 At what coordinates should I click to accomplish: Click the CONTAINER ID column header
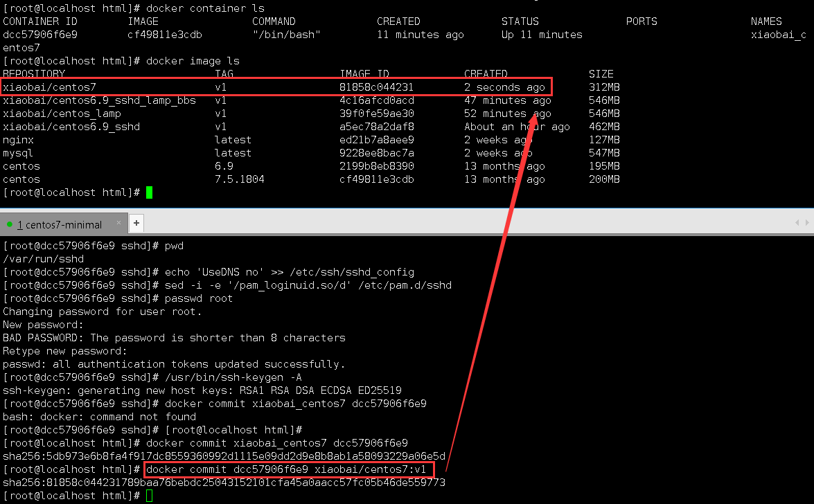[40, 21]
